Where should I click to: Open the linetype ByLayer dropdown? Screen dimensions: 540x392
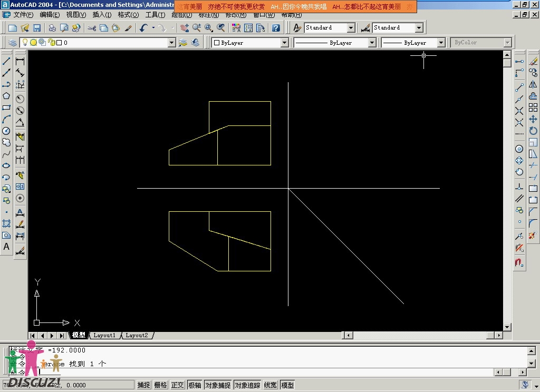point(372,43)
